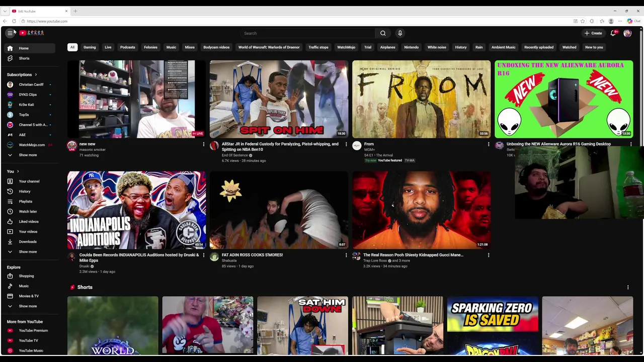Viewport: 644px width, 362px height.
Task: Open YouTube Music link
Action: pos(30,350)
